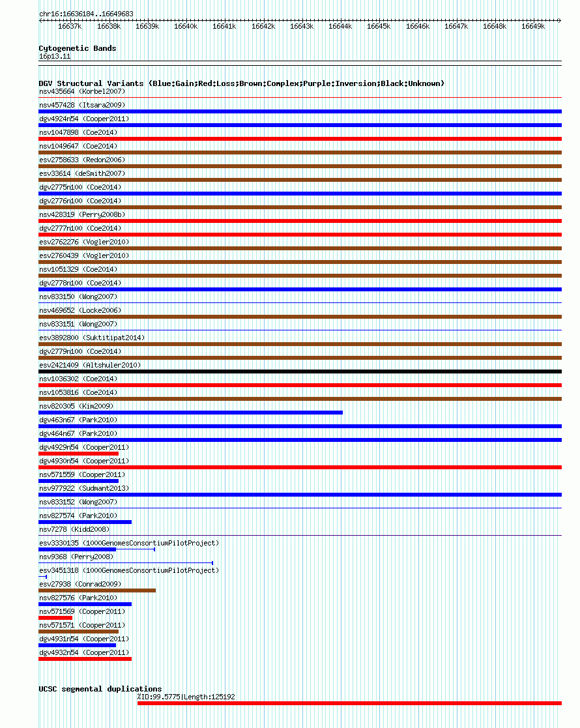Click the 16638k ruler position label
The image size is (580, 728).
click(109, 27)
